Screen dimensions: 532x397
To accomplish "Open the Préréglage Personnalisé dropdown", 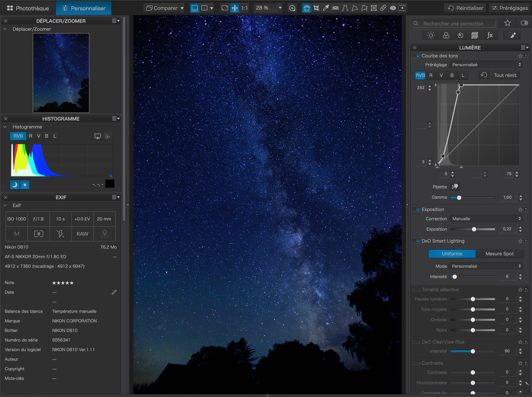I will [486, 65].
